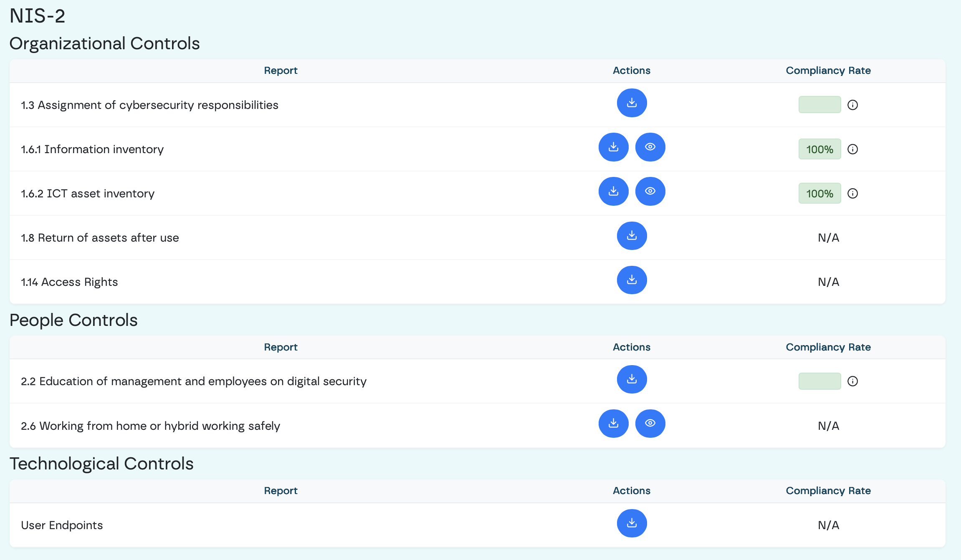Image resolution: width=961 pixels, height=560 pixels.
Task: View the 1.6.1 Information inventory report
Action: [x=650, y=147]
